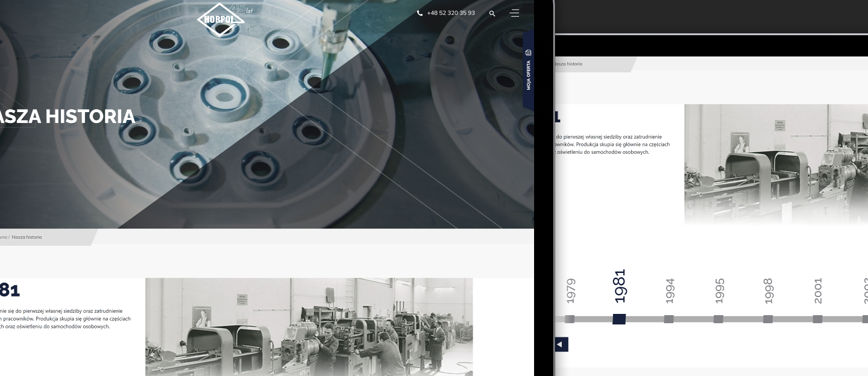
Task: Open search via the magnifying glass icon
Action: point(492,13)
